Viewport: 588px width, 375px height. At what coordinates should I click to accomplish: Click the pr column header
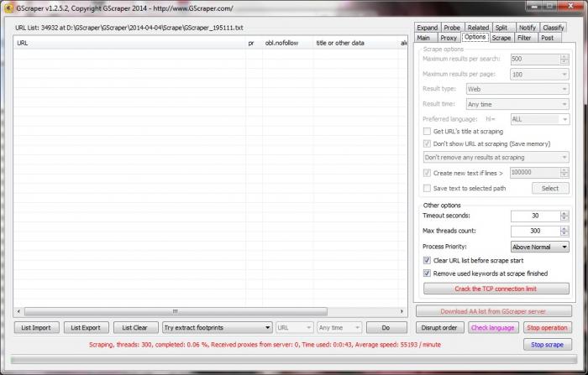click(254, 43)
